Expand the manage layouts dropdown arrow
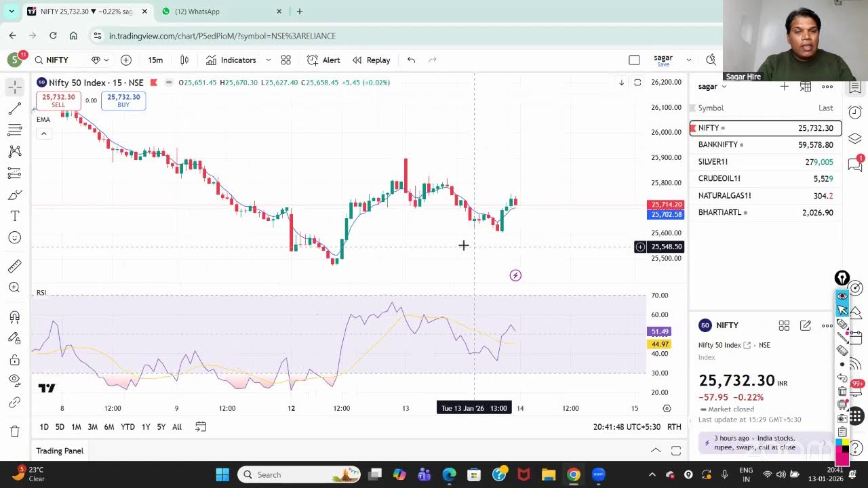868x488 pixels. [x=689, y=60]
